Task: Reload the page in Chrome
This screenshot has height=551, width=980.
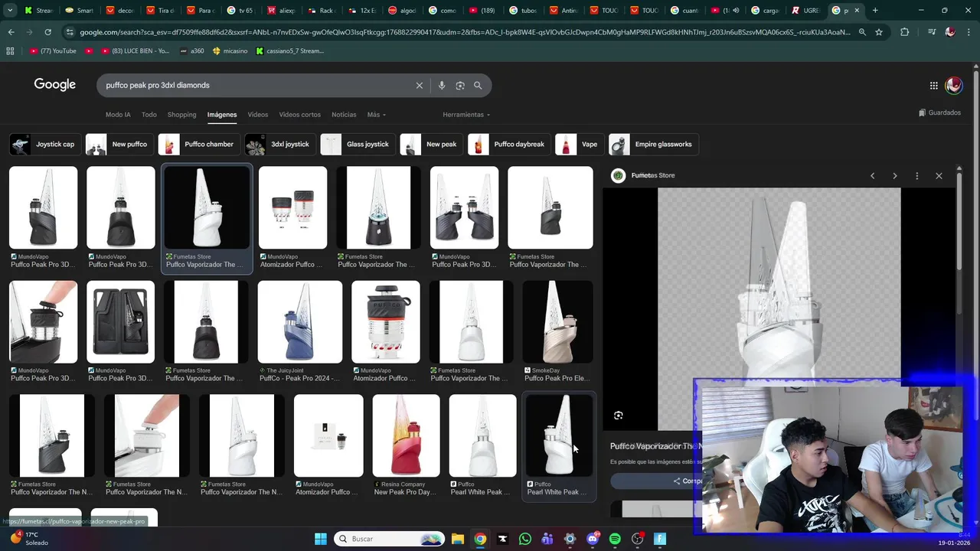Action: click(x=47, y=32)
